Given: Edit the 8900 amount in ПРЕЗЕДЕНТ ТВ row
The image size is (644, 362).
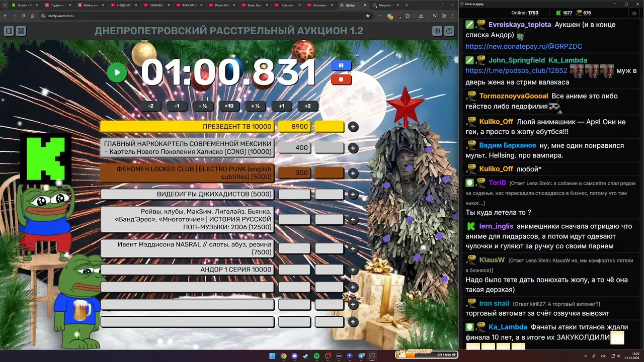Looking at the screenshot, I should tap(294, 127).
